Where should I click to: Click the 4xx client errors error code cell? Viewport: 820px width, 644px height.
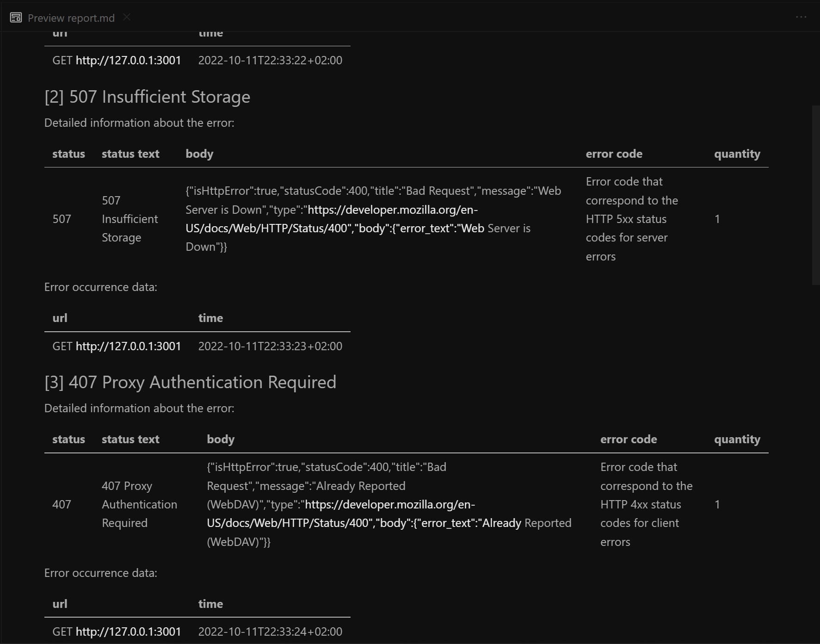[x=646, y=504]
